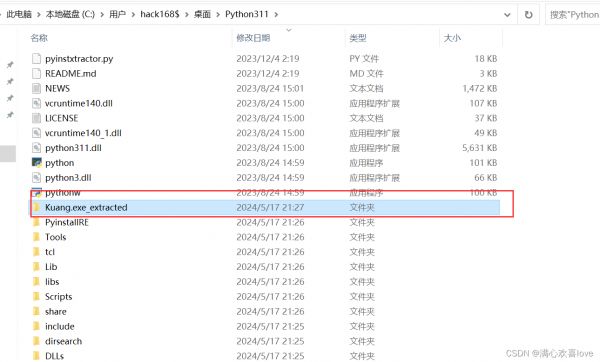
Task: Select the python311.dll file name
Action: click(x=73, y=148)
